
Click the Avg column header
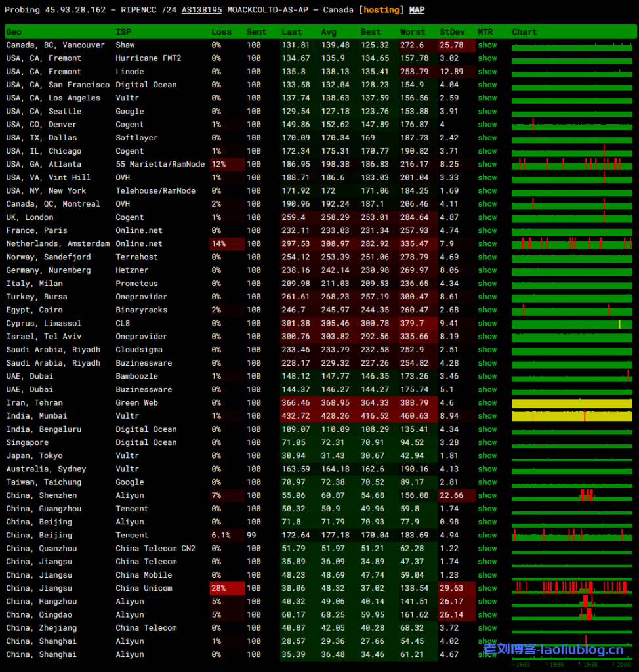pos(329,32)
